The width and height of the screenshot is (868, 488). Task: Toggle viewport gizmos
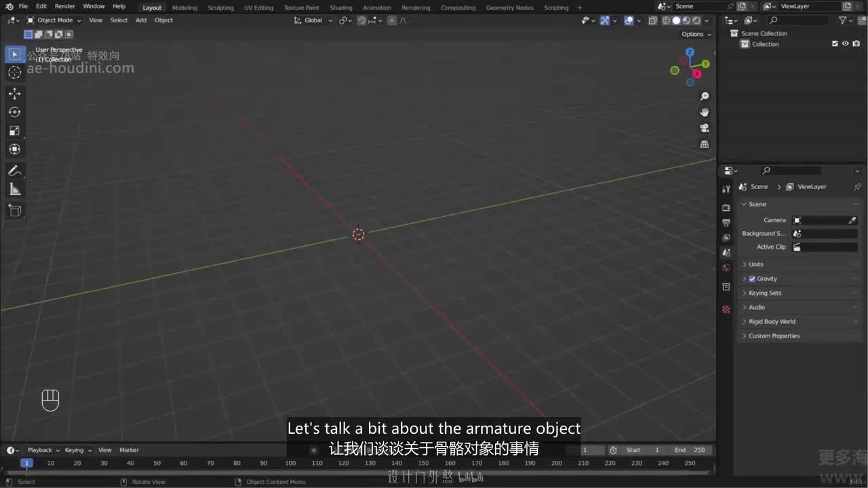click(605, 20)
